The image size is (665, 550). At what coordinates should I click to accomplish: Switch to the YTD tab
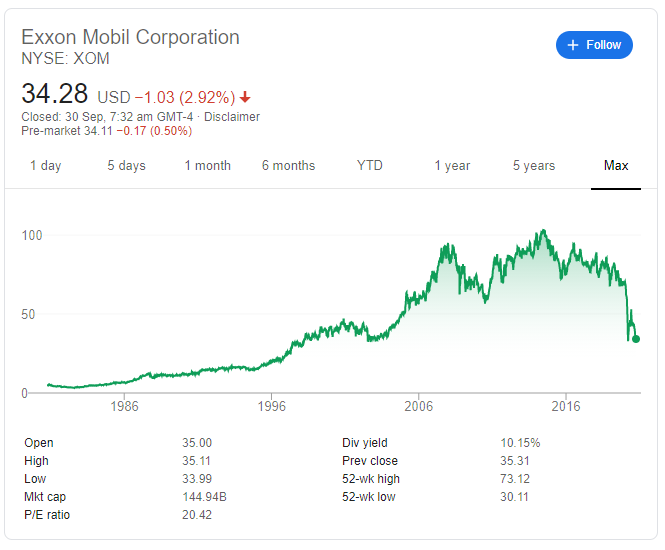pos(370,166)
